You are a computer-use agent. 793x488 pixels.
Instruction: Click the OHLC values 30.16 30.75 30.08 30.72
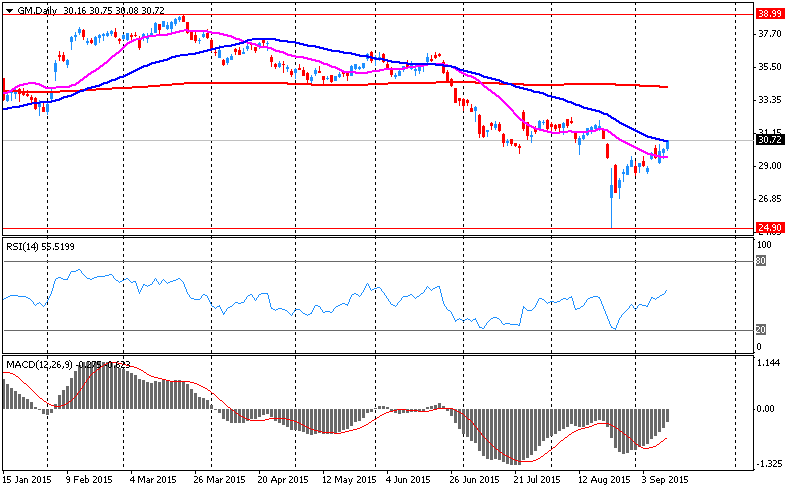tap(114, 10)
